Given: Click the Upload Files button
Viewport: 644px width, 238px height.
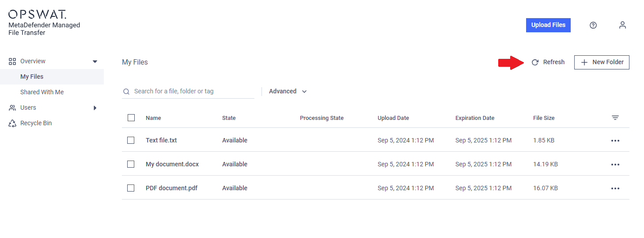Looking at the screenshot, I should click(548, 25).
